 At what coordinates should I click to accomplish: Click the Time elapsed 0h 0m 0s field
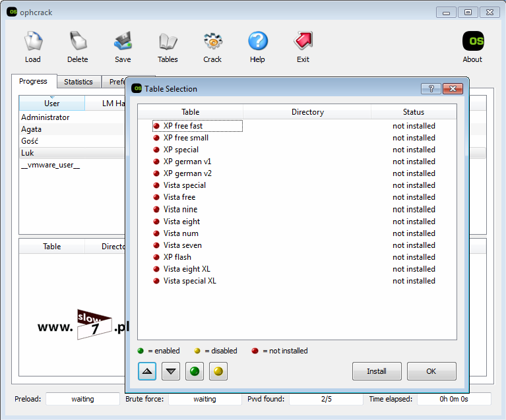coord(454,399)
